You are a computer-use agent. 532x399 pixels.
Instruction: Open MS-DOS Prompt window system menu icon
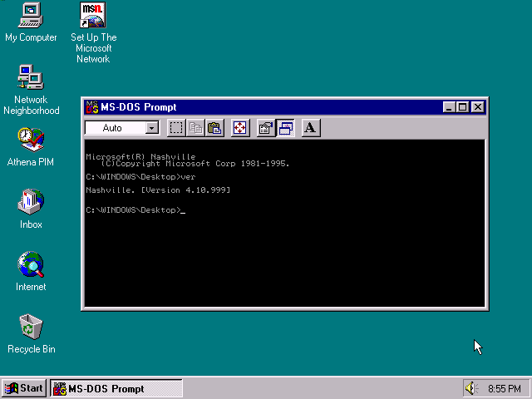click(x=91, y=107)
